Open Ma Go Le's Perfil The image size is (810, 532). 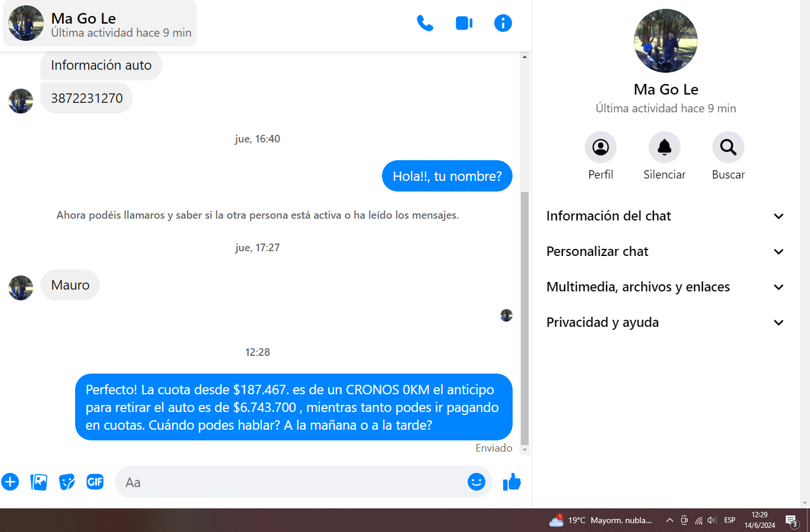[600, 147]
